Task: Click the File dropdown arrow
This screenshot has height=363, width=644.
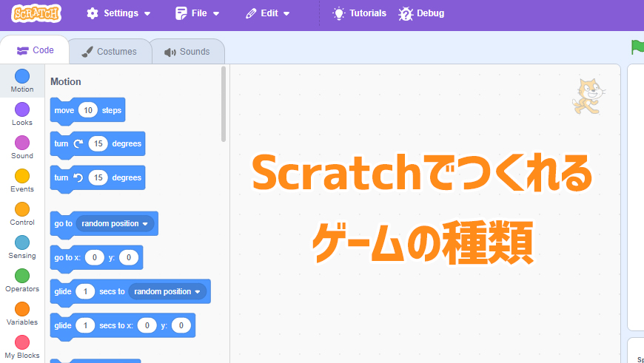Action: pos(216,13)
